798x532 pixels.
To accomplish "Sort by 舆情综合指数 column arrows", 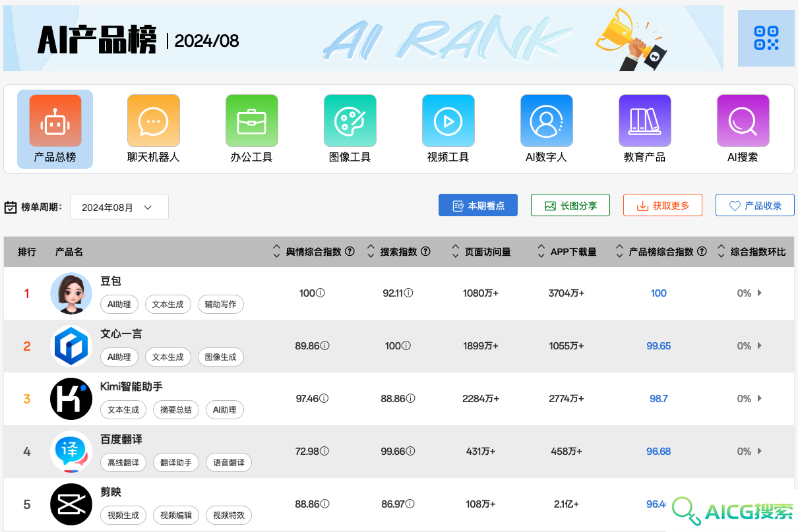I will 276,251.
